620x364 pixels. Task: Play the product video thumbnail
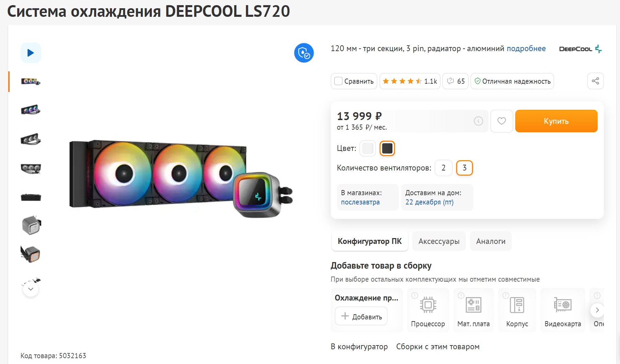[31, 53]
